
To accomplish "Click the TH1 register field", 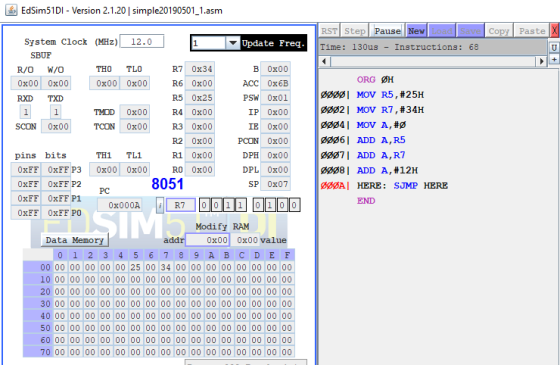I will pyautogui.click(x=104, y=170).
